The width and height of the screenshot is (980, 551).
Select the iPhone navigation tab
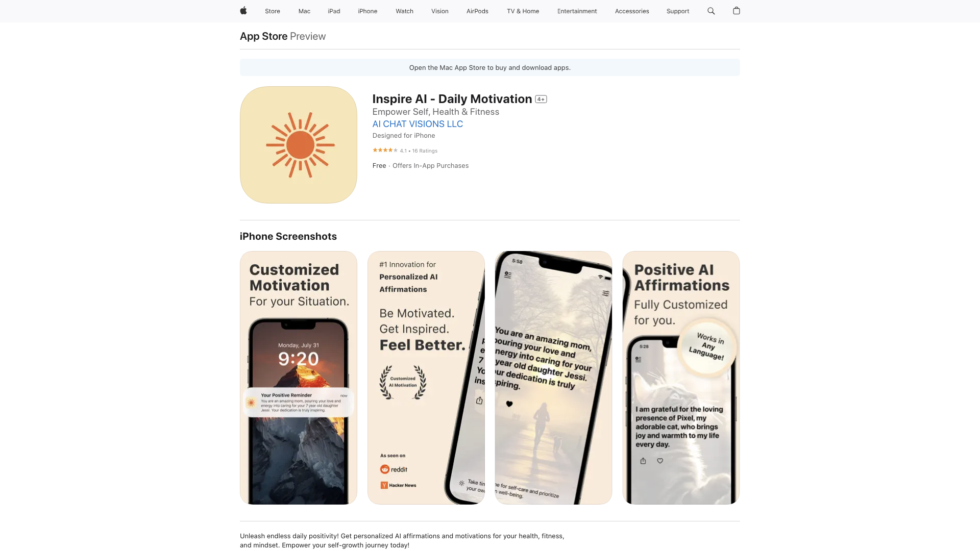[367, 11]
